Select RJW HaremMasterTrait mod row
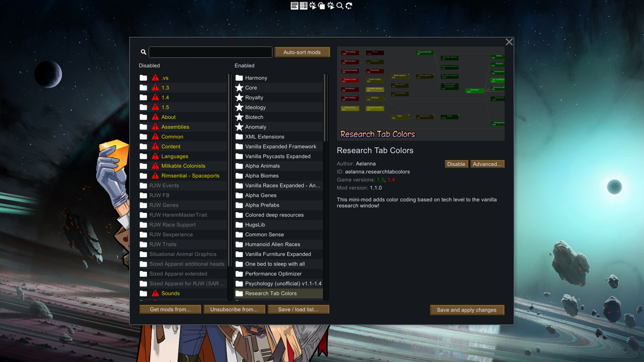Screen dimensions: 644x362 pos(183,215)
